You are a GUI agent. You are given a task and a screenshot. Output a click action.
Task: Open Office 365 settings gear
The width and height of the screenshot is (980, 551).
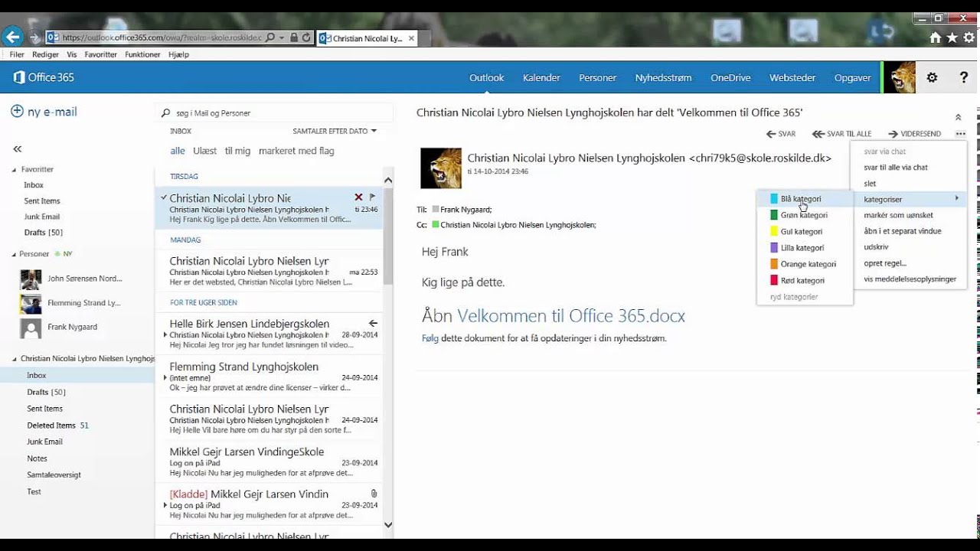tap(932, 77)
